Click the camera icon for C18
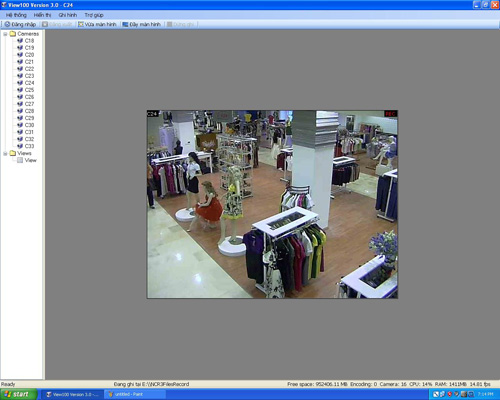Image resolution: width=500 pixels, height=400 pixels. tap(20, 41)
